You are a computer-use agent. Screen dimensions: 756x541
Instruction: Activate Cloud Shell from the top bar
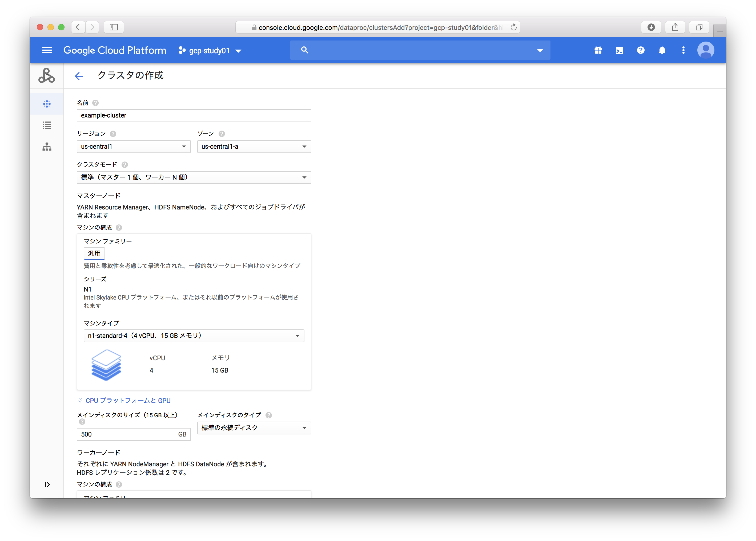(619, 50)
